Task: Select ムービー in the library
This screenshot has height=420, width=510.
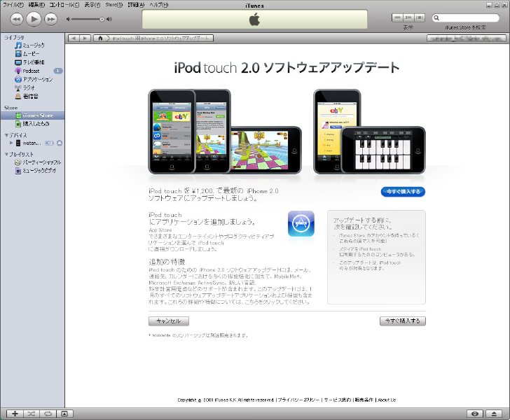Action: click(32, 54)
